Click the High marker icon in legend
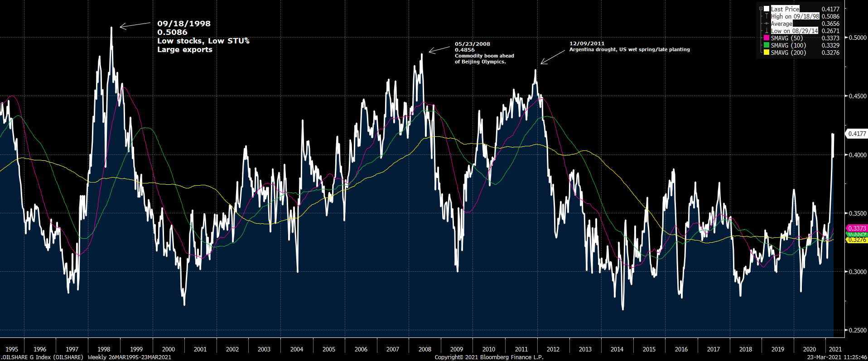Screen dimensions: 868x361 [767, 16]
